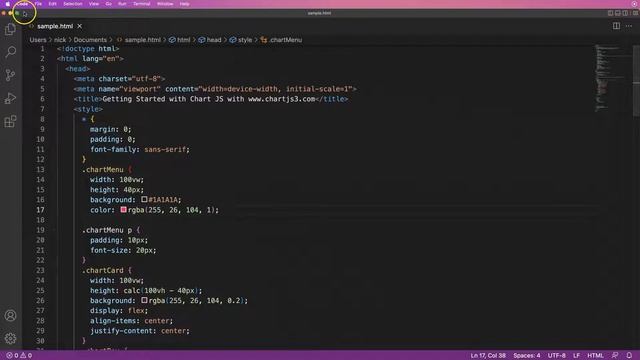Expand the html breadcrumb

(180, 40)
